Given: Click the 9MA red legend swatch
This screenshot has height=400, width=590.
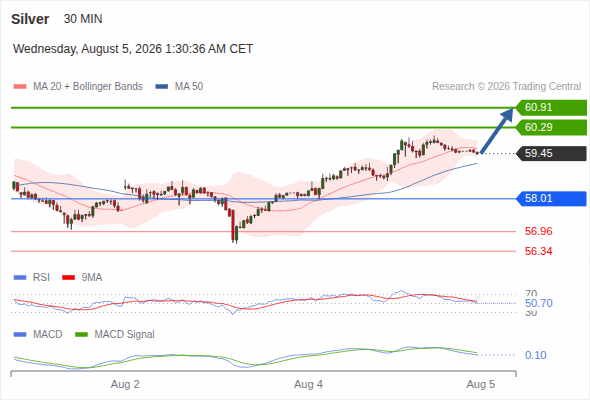Looking at the screenshot, I should pos(68,278).
